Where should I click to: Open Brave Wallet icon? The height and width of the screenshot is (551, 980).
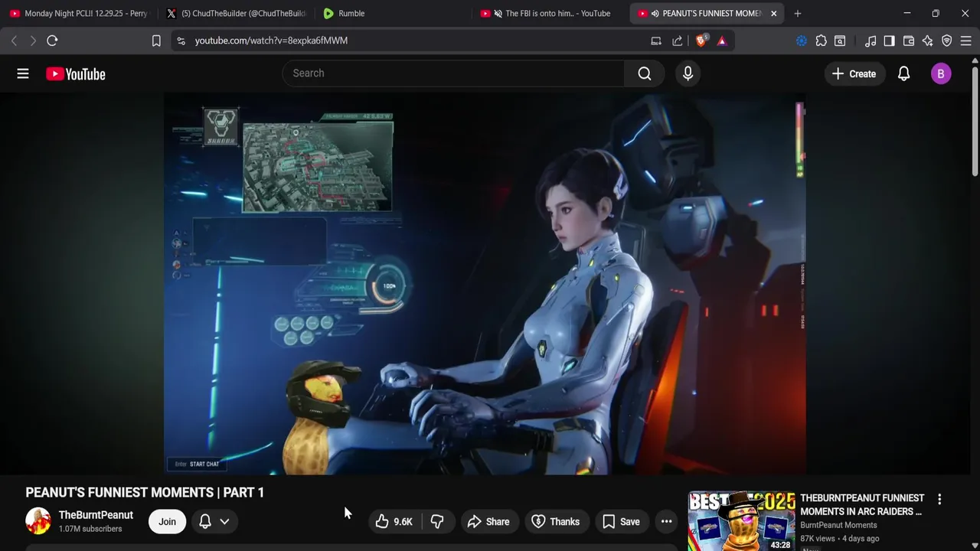pos(909,41)
